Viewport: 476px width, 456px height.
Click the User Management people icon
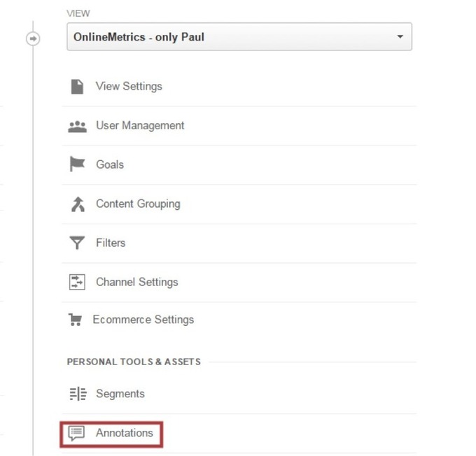pos(78,127)
